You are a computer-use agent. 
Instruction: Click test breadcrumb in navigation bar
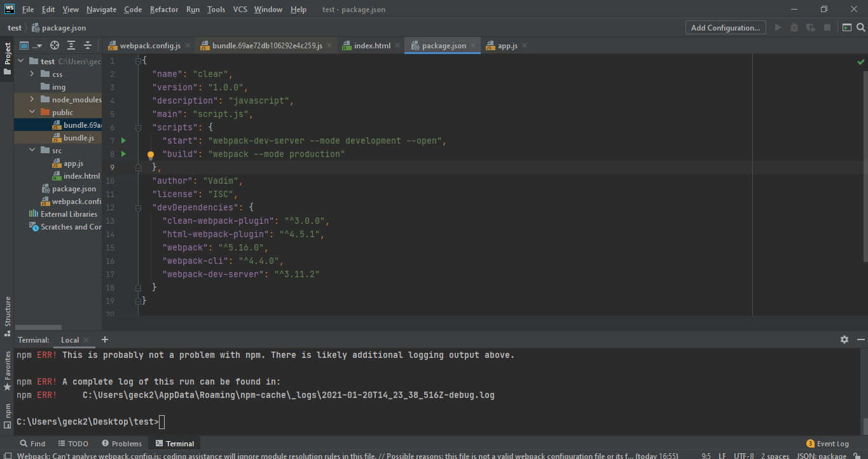click(x=15, y=27)
